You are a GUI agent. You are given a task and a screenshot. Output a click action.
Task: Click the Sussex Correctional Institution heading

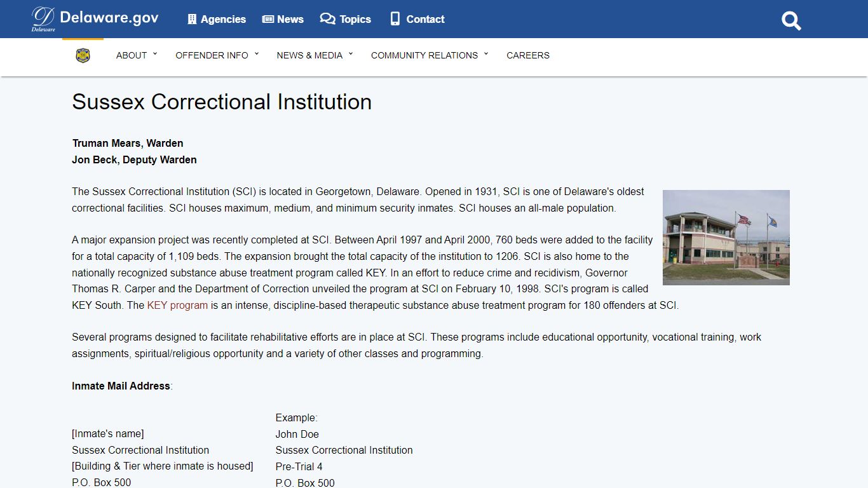[222, 102]
